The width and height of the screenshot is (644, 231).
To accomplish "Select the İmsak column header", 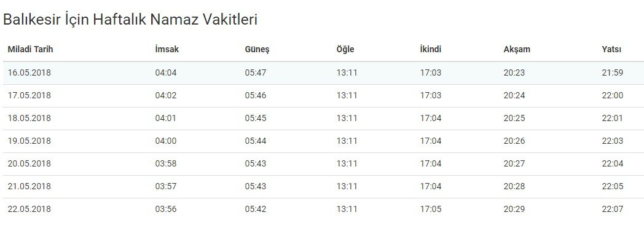I will click(167, 50).
